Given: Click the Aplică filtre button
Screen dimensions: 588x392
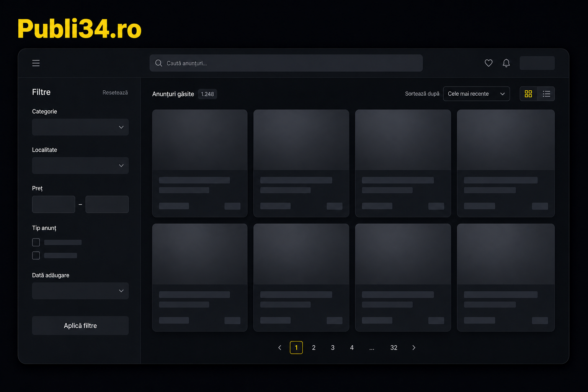Looking at the screenshot, I should [80, 326].
